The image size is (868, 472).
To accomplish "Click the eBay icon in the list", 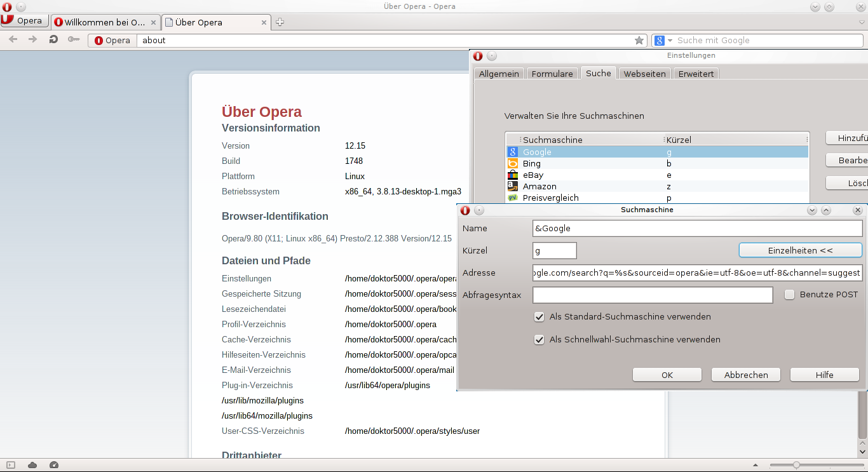I will point(513,175).
